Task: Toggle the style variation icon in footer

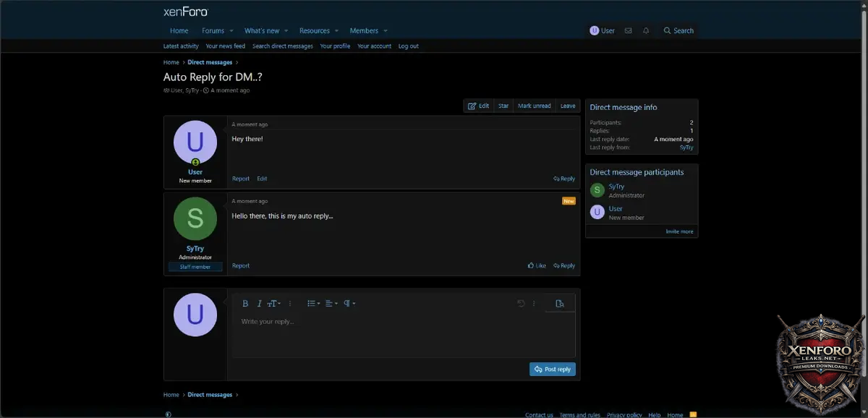Action: tap(169, 414)
